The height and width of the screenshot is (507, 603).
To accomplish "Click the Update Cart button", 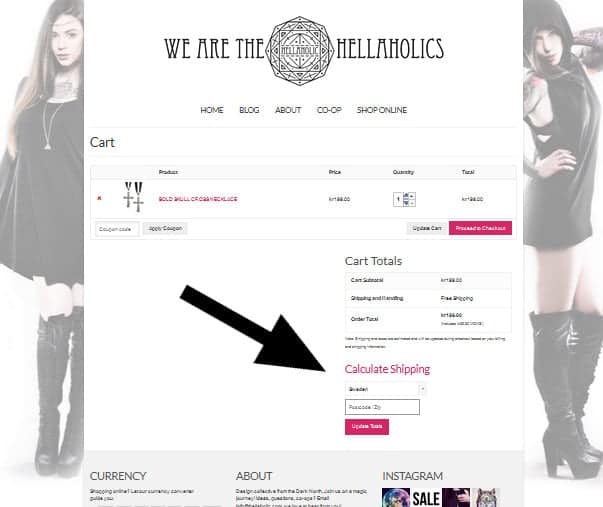I will (427, 228).
